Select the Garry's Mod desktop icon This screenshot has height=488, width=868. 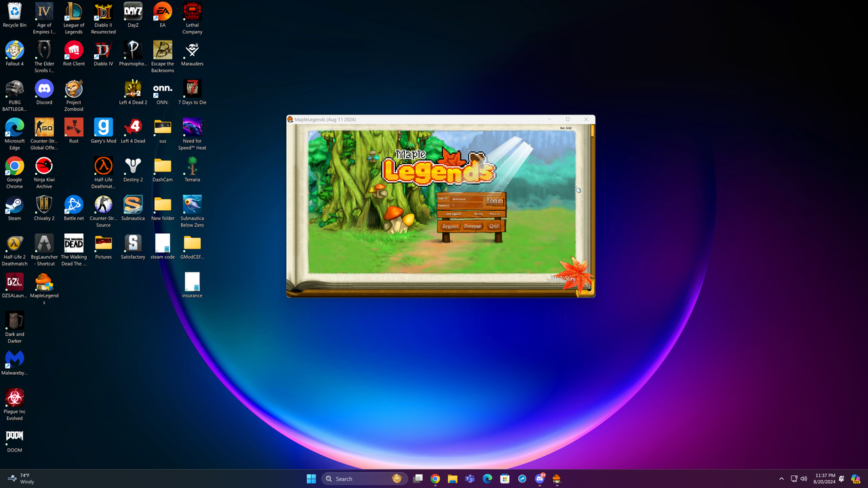pos(103,131)
